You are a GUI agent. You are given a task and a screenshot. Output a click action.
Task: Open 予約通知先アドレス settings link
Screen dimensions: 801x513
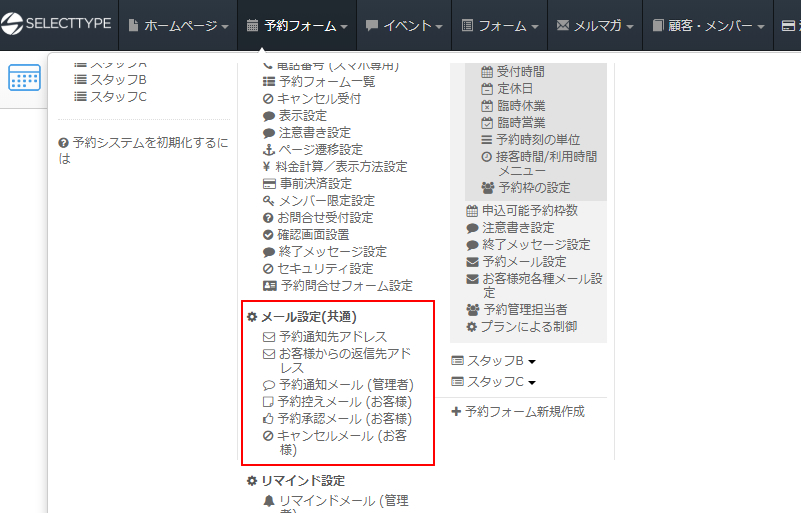click(x=332, y=337)
